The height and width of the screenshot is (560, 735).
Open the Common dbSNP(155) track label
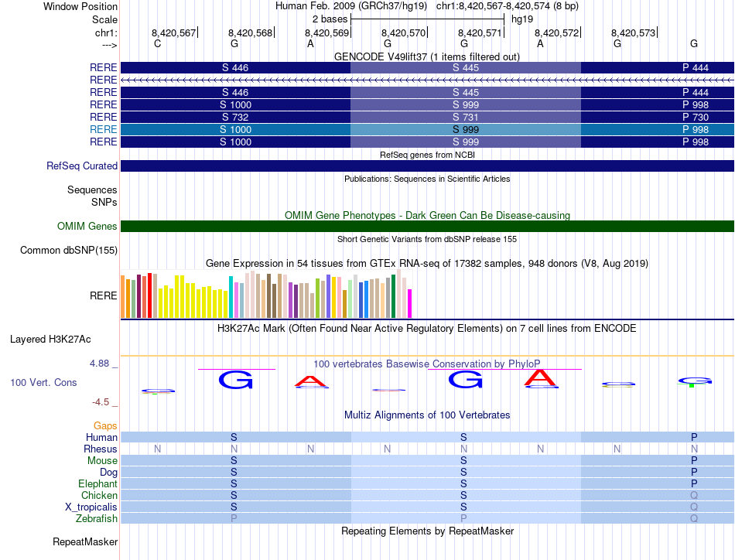tap(69, 251)
